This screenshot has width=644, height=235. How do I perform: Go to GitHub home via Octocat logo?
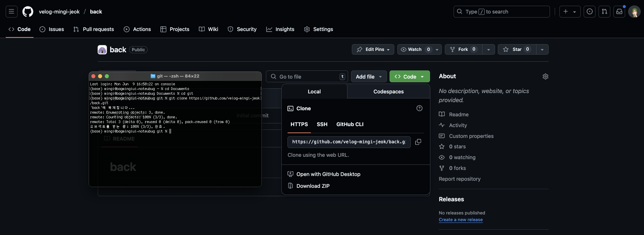[x=28, y=11]
